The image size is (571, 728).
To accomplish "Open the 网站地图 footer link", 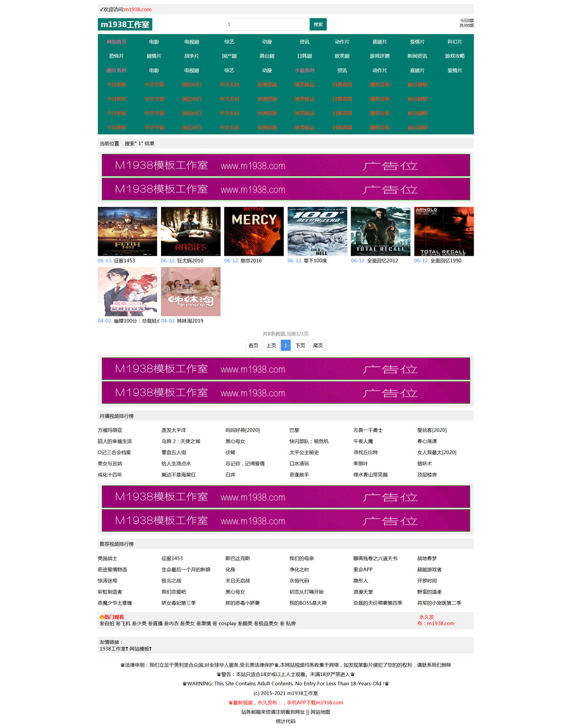I will pyautogui.click(x=320, y=712).
